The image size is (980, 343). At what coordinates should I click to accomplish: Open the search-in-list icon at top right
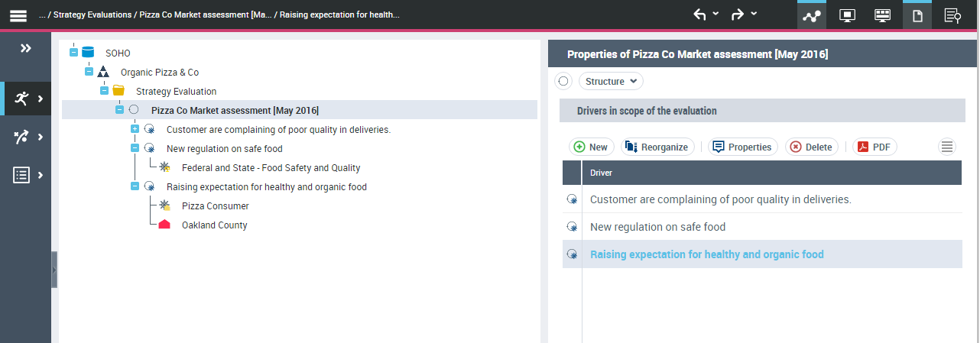pyautogui.click(x=952, y=15)
